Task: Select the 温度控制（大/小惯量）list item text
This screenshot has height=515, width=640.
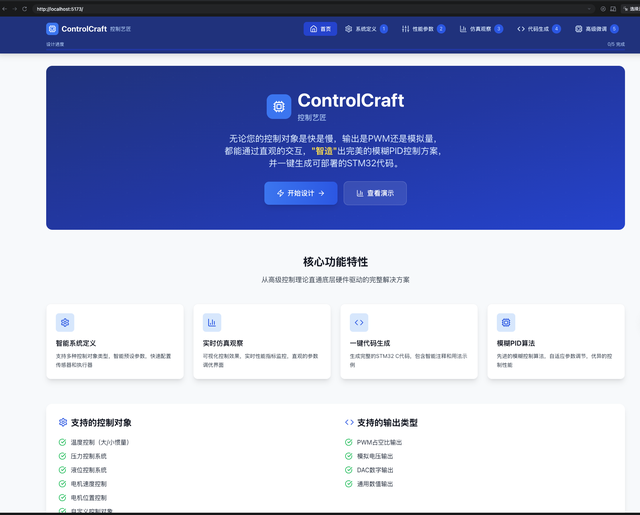Action: (100, 442)
